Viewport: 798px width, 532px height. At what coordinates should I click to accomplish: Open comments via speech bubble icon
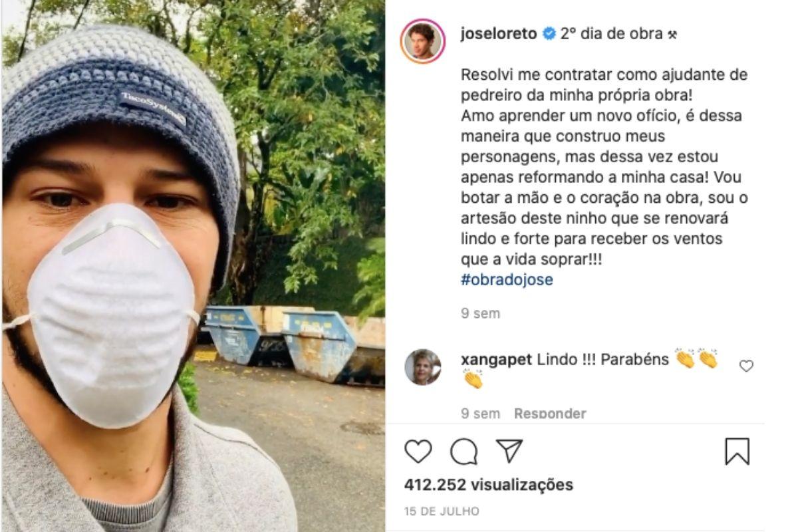tap(464, 452)
